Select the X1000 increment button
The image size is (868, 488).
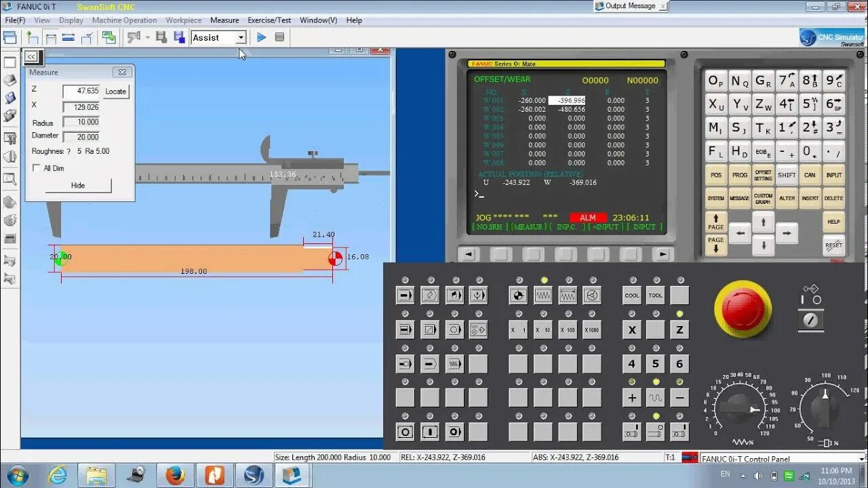pos(592,330)
